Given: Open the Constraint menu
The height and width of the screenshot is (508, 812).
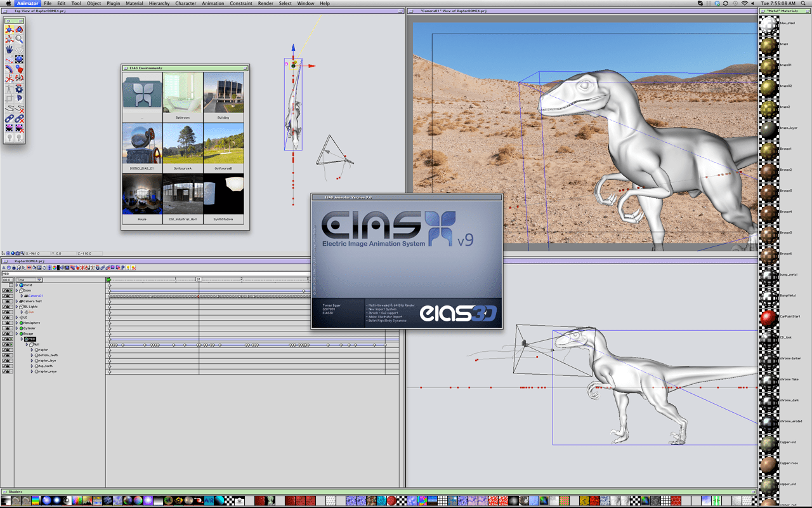Looking at the screenshot, I should (x=241, y=3).
